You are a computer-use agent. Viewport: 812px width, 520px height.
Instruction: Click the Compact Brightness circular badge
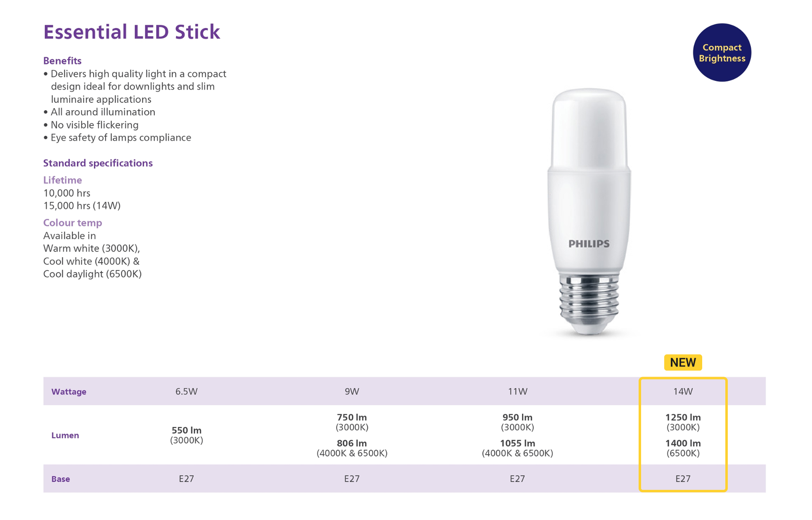tap(722, 52)
